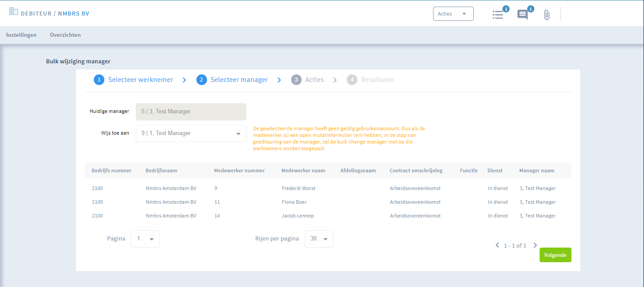Go to previous page arrow
Screen dimensions: 644x287
(497, 245)
